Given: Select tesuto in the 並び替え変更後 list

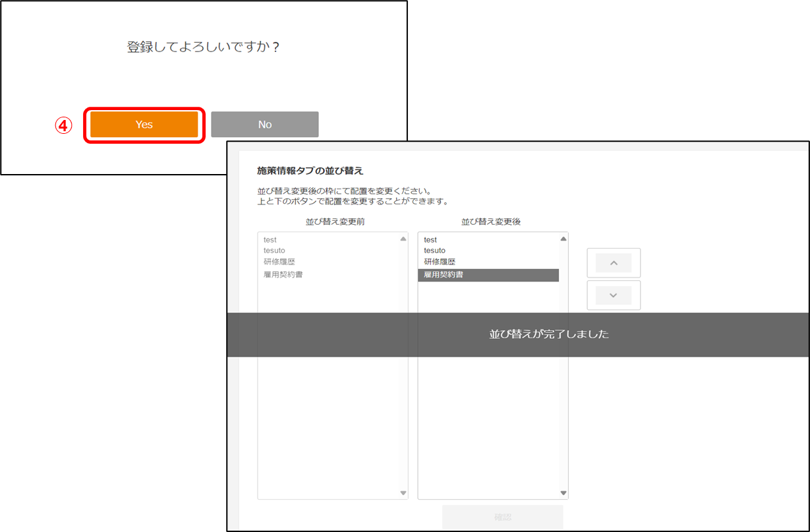Looking at the screenshot, I should click(434, 251).
